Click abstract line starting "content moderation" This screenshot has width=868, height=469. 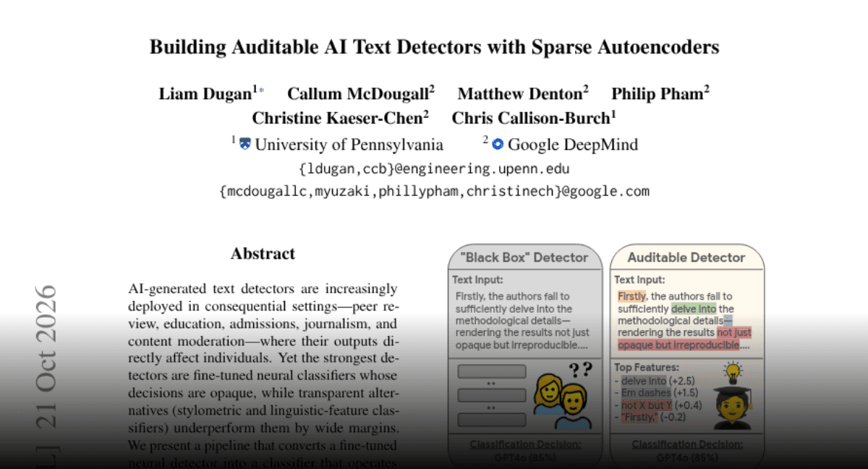[x=263, y=340]
